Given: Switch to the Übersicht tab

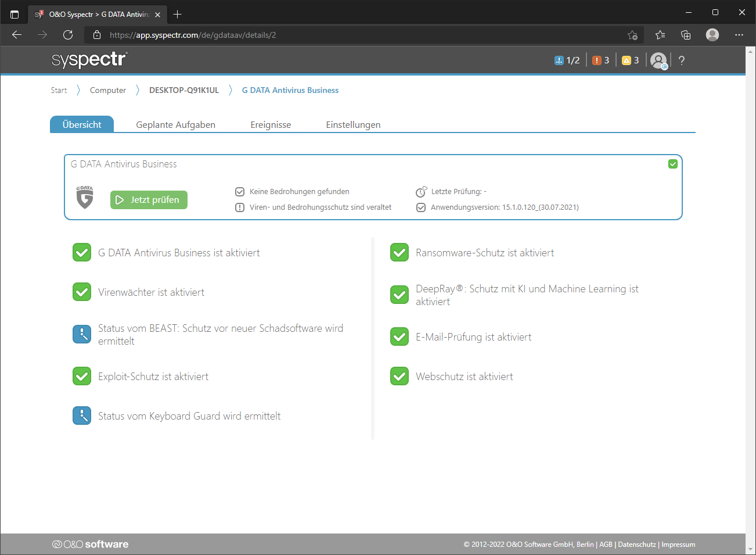Looking at the screenshot, I should 82,124.
